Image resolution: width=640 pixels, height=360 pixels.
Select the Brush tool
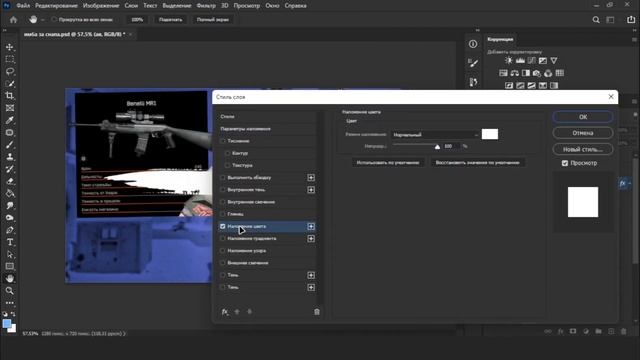tap(10, 145)
